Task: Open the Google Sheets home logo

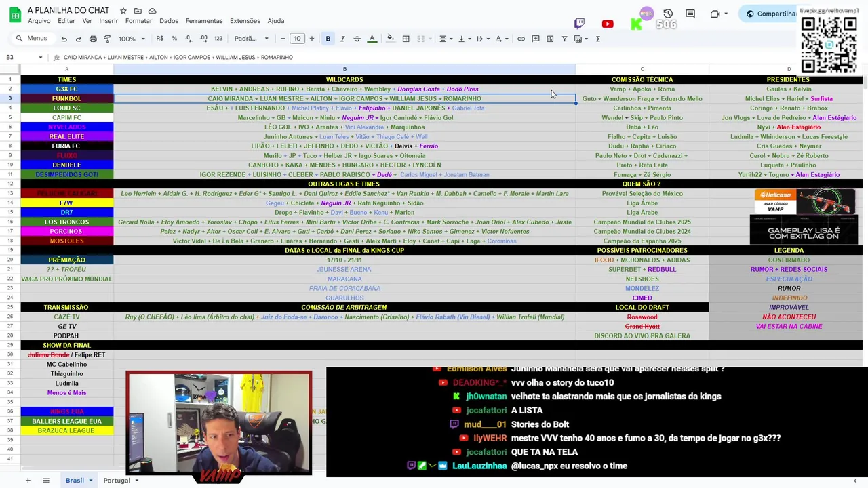Action: [15, 15]
